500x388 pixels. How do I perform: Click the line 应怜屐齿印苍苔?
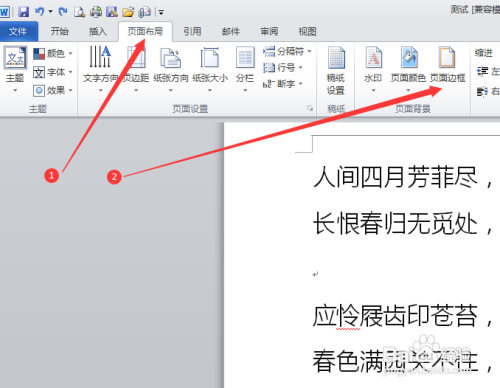tap(395, 316)
